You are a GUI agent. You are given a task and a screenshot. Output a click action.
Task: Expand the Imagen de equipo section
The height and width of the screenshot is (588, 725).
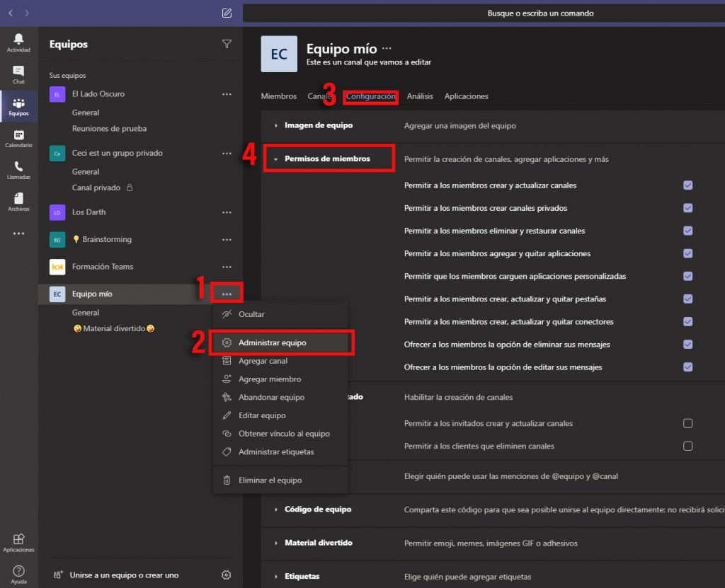point(275,125)
